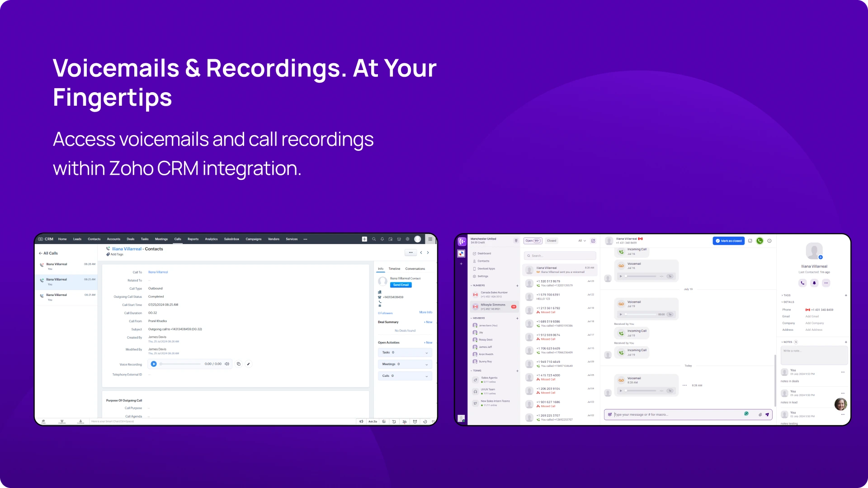Image resolution: width=868 pixels, height=488 pixels.
Task: Toggle 1x playback speed on Jul 19 voicemail
Action: 670,314
